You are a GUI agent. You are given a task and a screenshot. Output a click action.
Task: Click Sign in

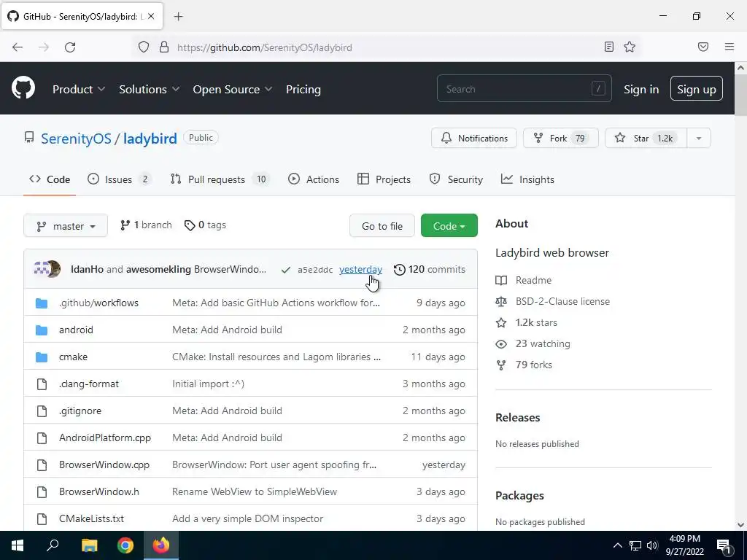point(641,89)
